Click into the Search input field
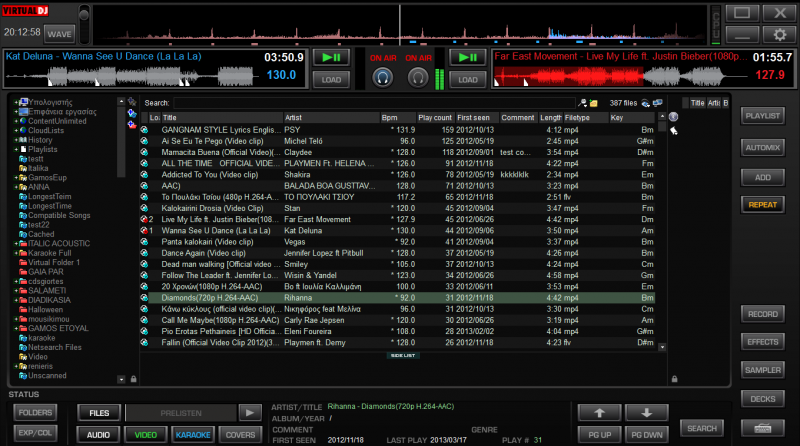This screenshot has height=446, width=800. click(374, 103)
